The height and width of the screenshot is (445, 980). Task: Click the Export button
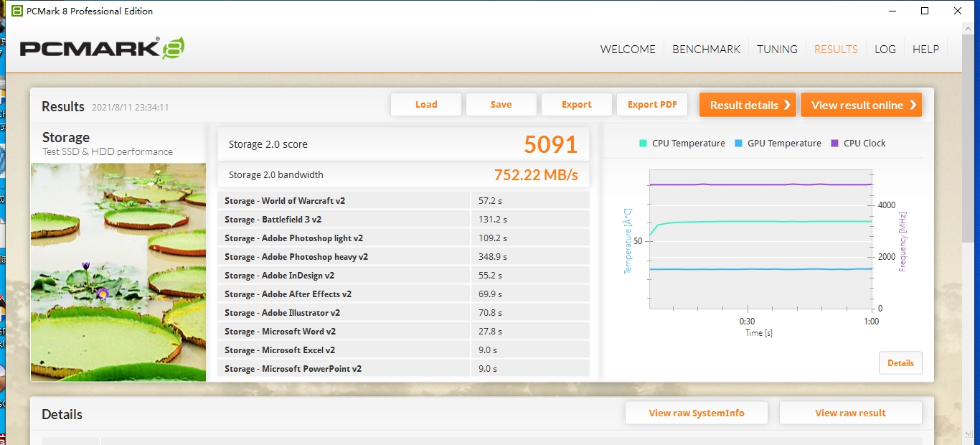tap(576, 105)
